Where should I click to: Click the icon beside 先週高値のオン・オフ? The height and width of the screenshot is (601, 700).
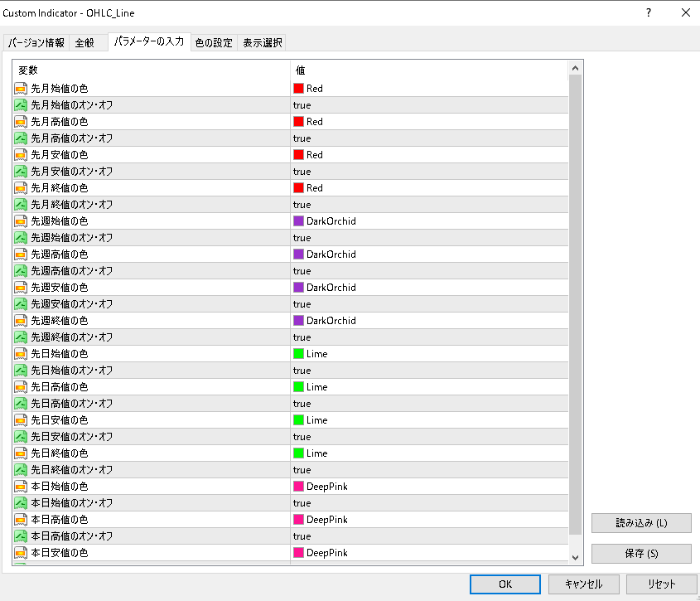click(21, 271)
